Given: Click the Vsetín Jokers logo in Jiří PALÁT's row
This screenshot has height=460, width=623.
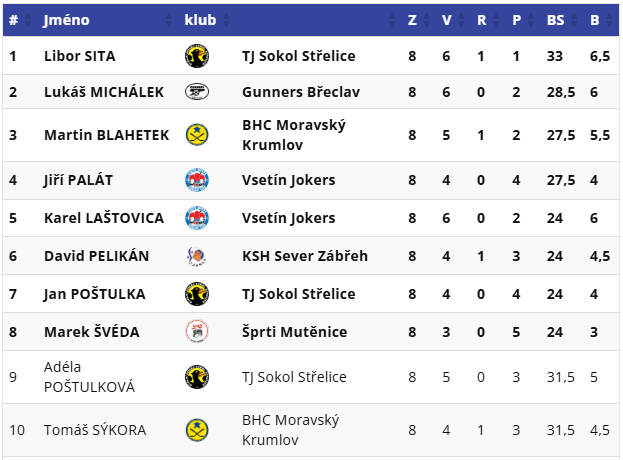Looking at the screenshot, I should 197,180.
